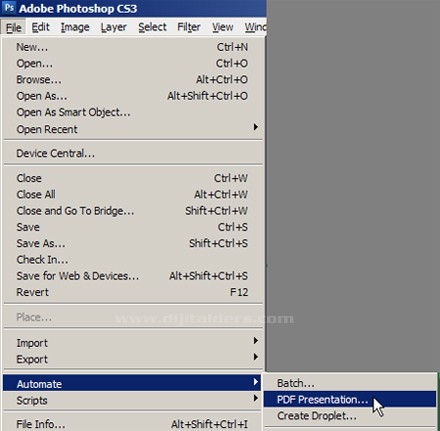Click PDF Presentation... submenu item

coord(350,399)
